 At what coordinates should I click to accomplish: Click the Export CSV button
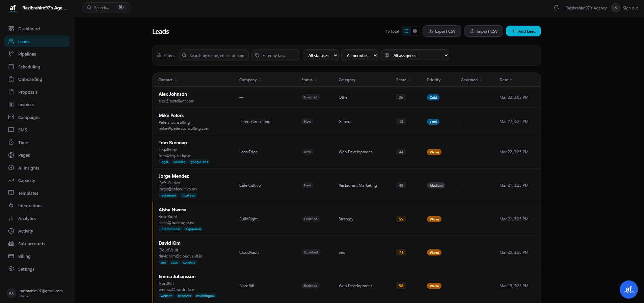tap(442, 31)
